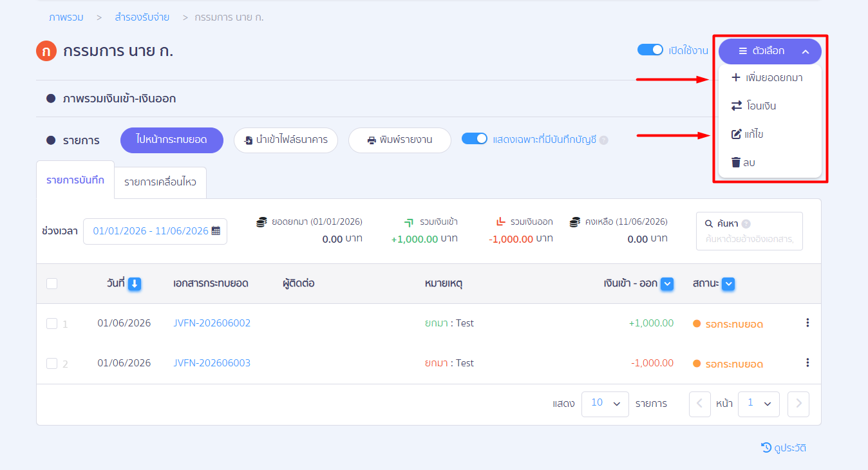Click the นำเข้าไฟล์ธนาคาร import button
This screenshot has width=868, height=470.
pos(286,140)
